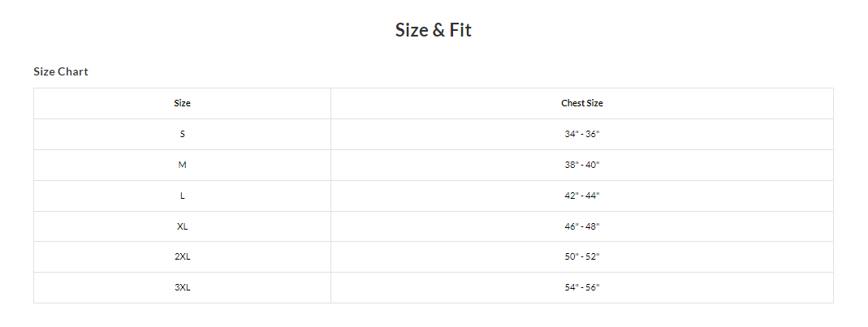Image resolution: width=868 pixels, height=327 pixels.
Task: Click the Chest Size column header
Action: pos(582,104)
